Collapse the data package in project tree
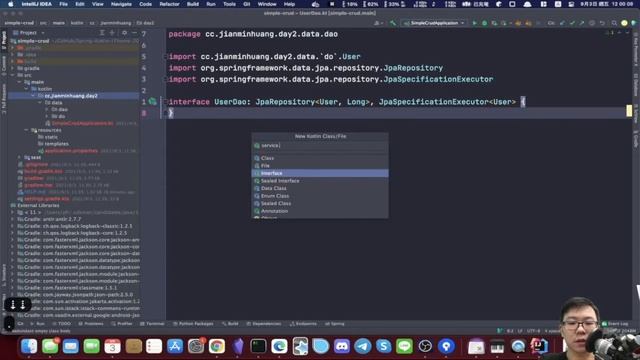 coord(40,102)
